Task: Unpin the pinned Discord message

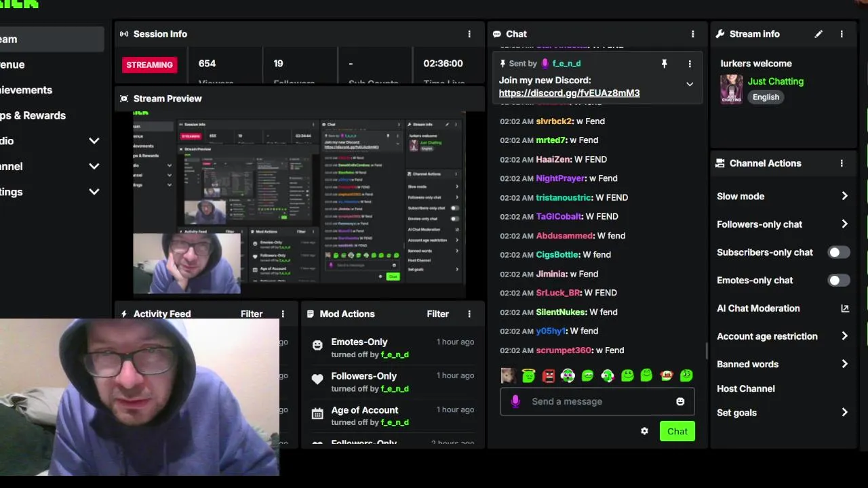Action: pyautogui.click(x=664, y=64)
